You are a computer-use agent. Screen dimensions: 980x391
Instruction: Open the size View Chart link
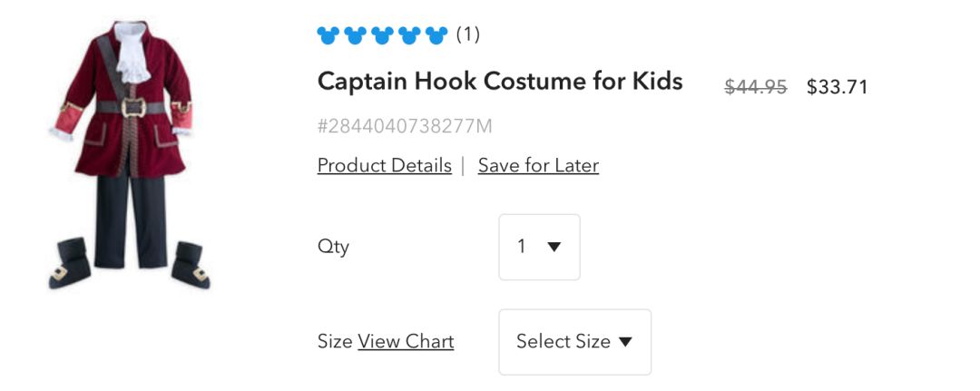(x=406, y=342)
